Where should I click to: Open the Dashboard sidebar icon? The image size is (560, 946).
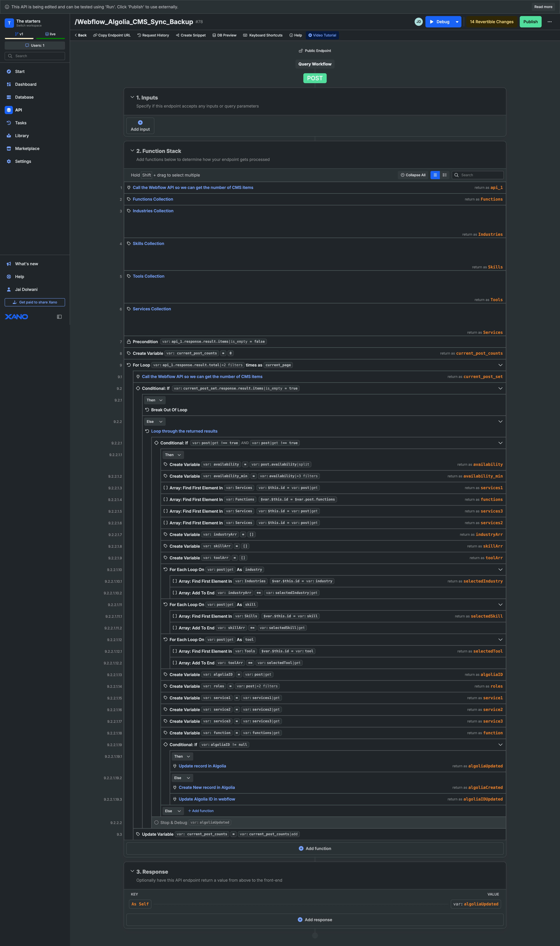pos(9,84)
